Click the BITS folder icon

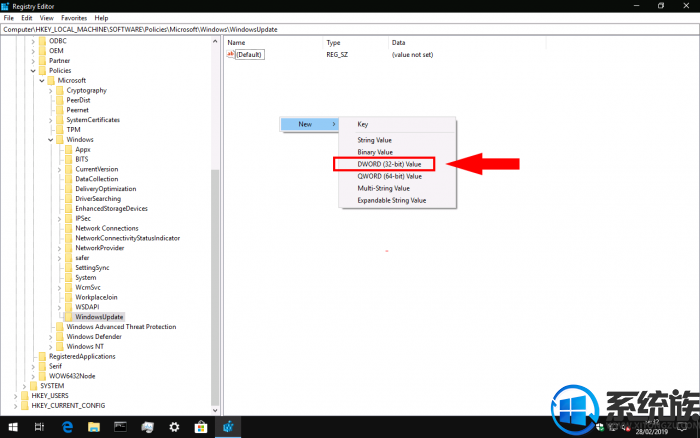coord(68,159)
